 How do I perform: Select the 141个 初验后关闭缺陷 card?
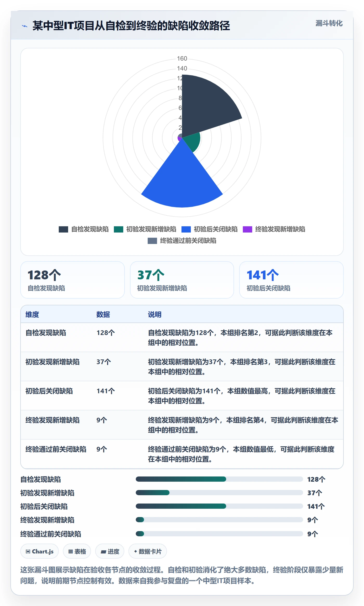[291, 280]
